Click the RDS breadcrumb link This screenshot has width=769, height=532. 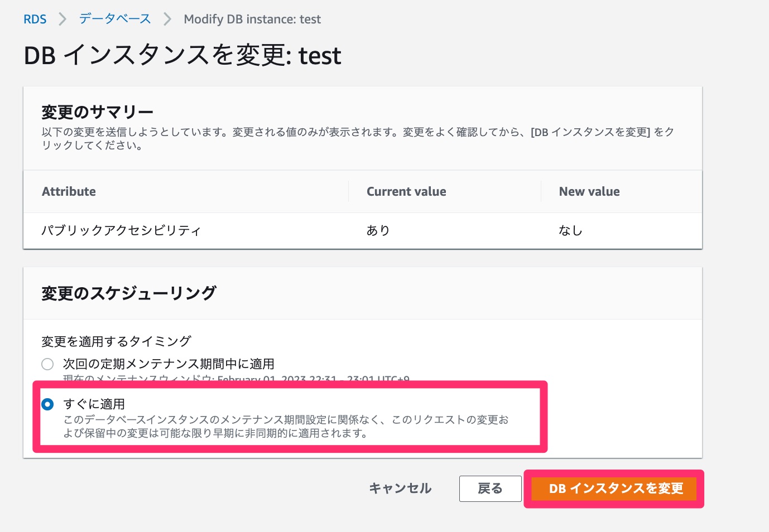[35, 20]
